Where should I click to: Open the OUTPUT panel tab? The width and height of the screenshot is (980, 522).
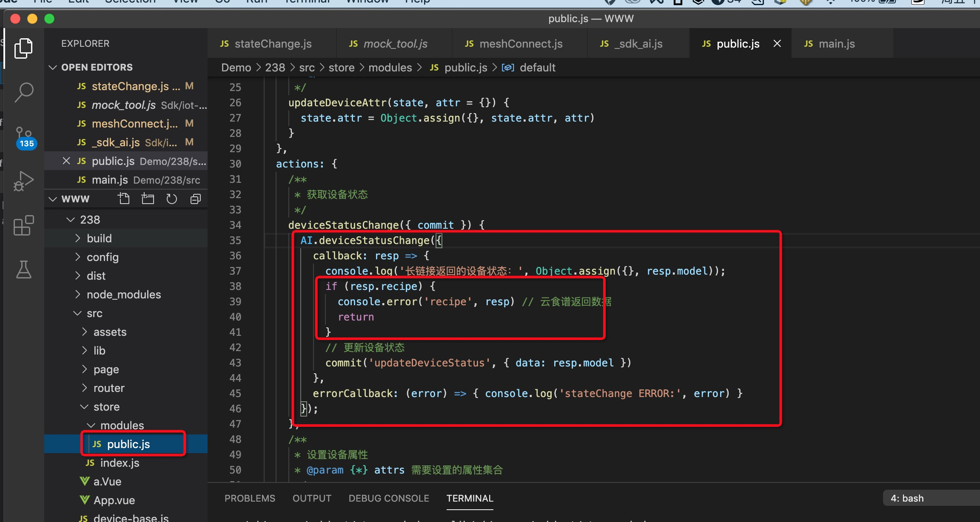(x=312, y=498)
